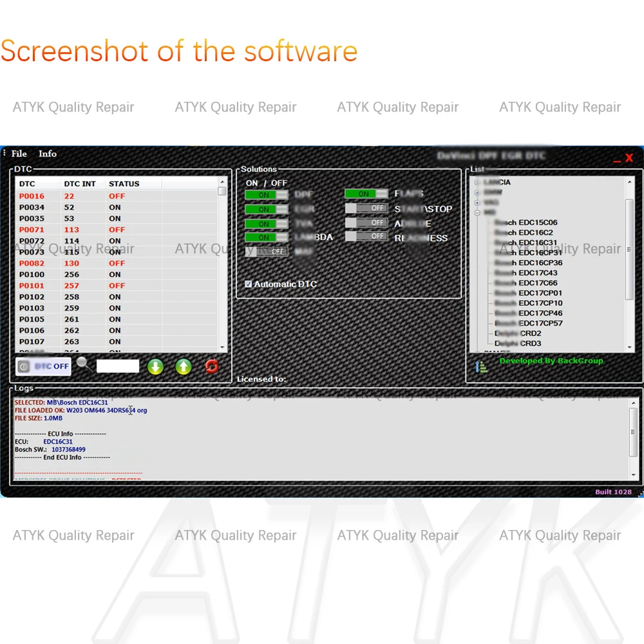Click the red refresh arrows icon
The width and height of the screenshot is (644, 644).
point(212,366)
